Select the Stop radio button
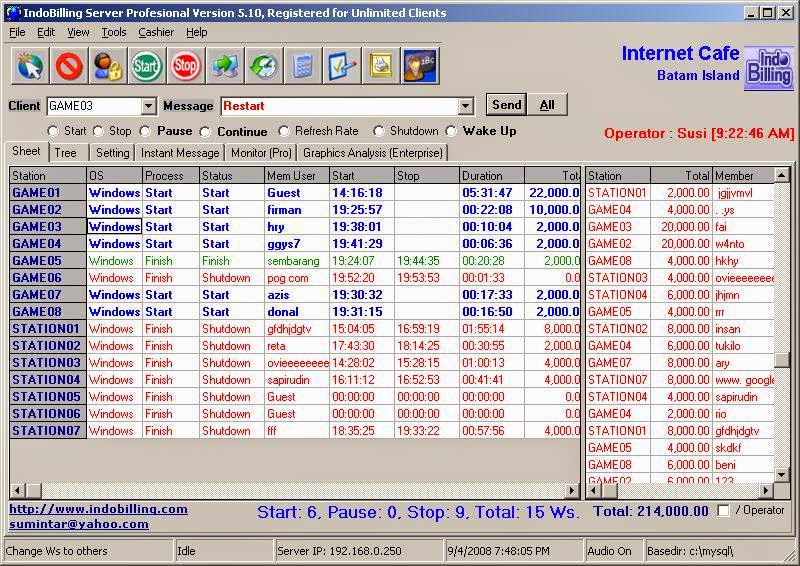 [x=98, y=131]
